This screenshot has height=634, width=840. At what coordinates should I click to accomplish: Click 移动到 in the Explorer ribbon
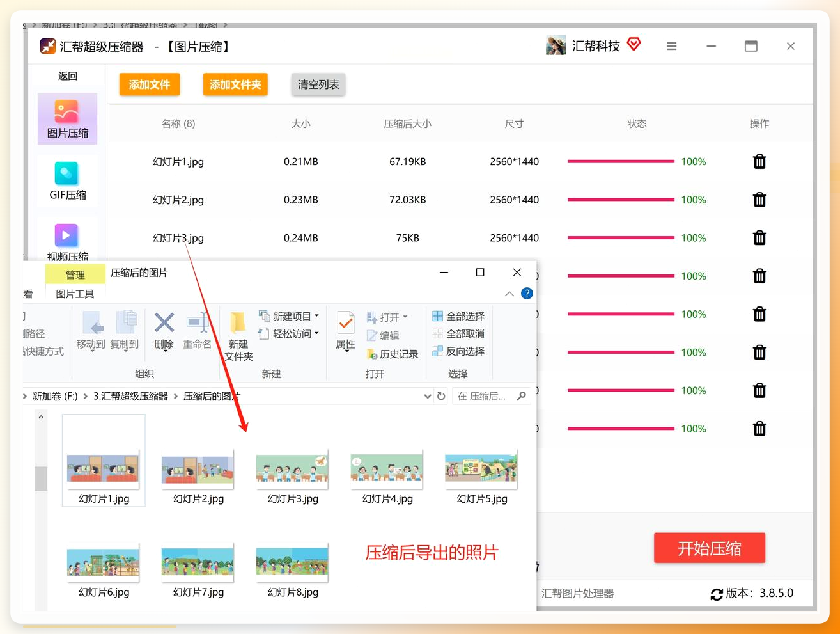click(x=91, y=331)
